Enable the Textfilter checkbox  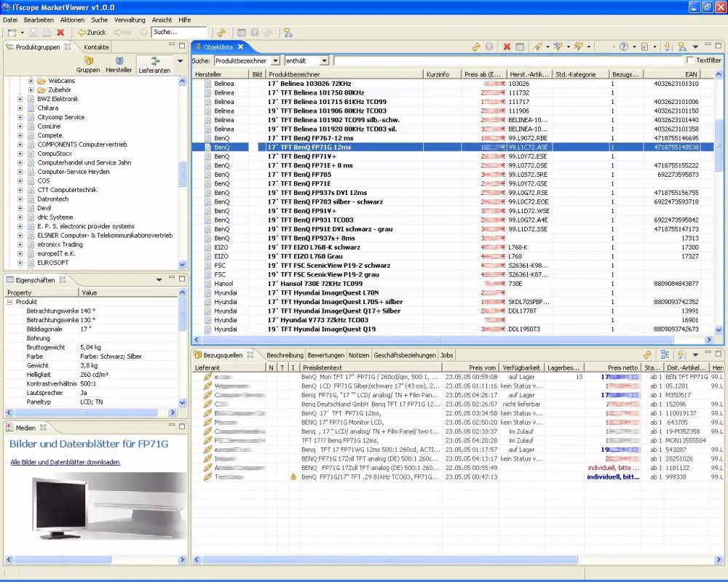690,60
